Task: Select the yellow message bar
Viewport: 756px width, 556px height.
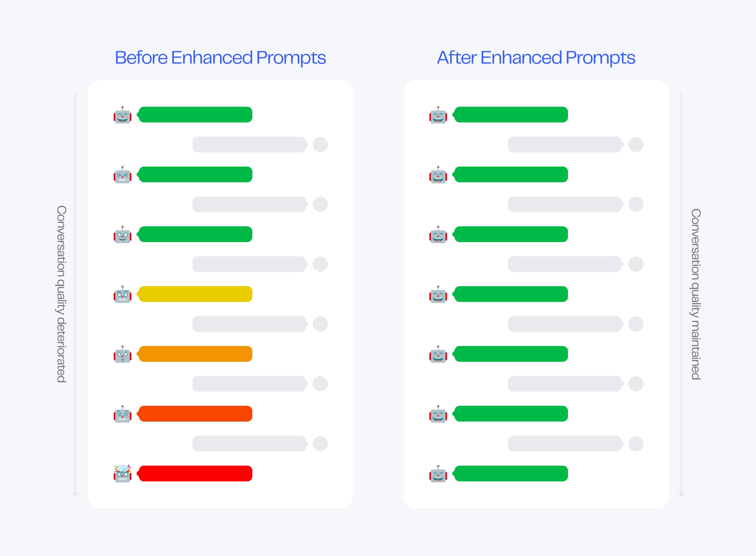Action: click(x=195, y=294)
